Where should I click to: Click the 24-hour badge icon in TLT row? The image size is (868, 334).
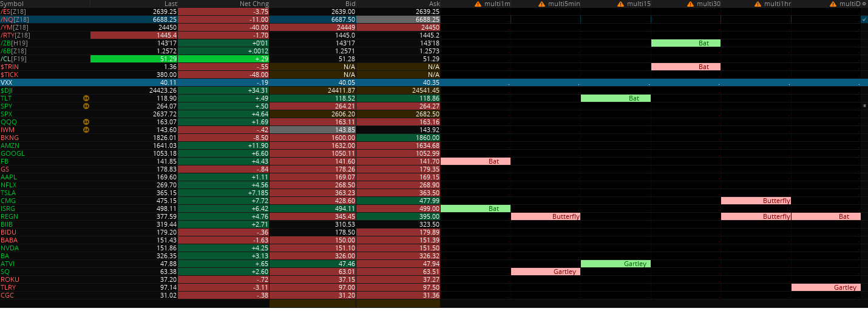tap(86, 98)
